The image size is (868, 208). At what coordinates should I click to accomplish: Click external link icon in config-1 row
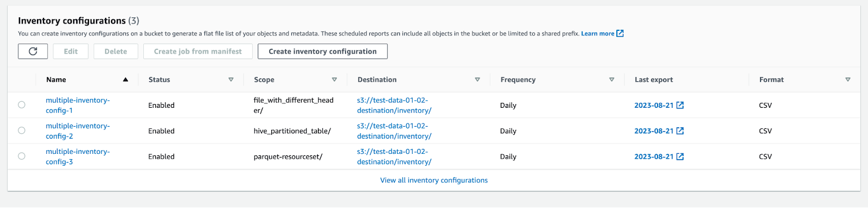(x=680, y=105)
